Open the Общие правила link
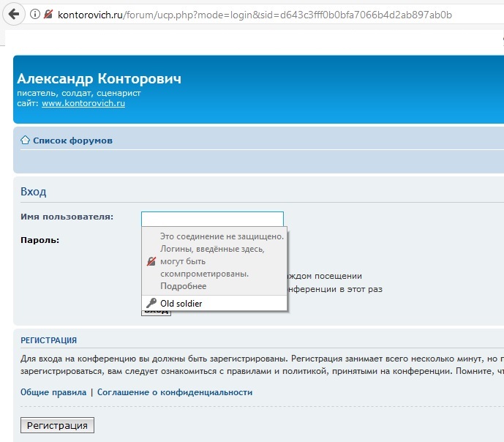 [x=53, y=392]
